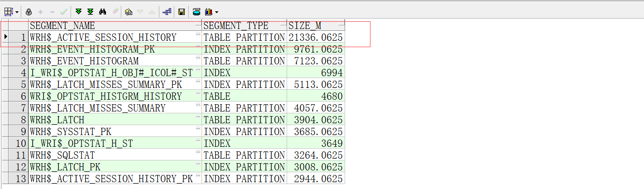Open dropdown arrow beside the grid icon

coord(17,12)
